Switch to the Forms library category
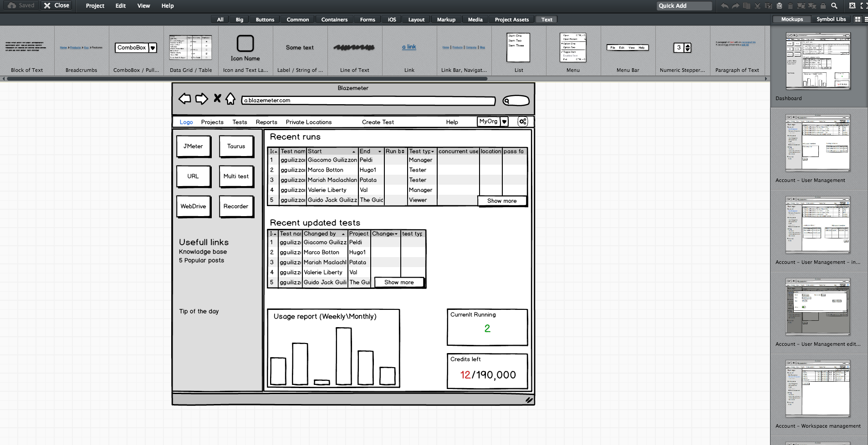868x445 pixels. (368, 20)
